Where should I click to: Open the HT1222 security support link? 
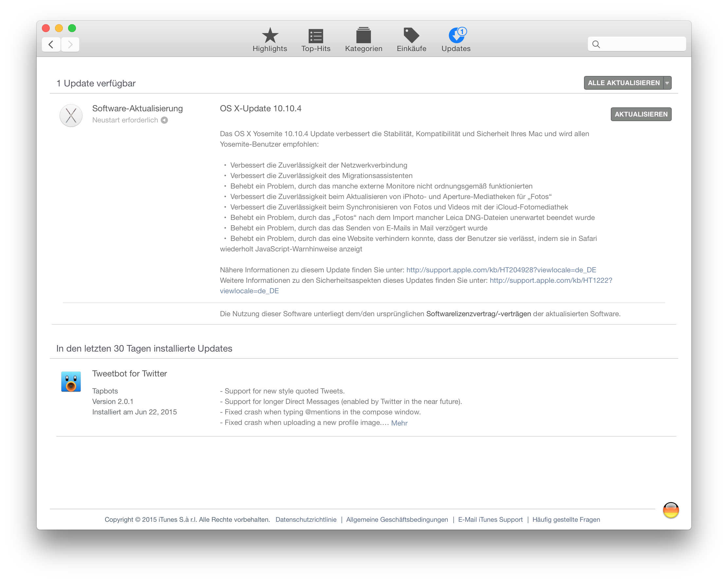pyautogui.click(x=551, y=280)
